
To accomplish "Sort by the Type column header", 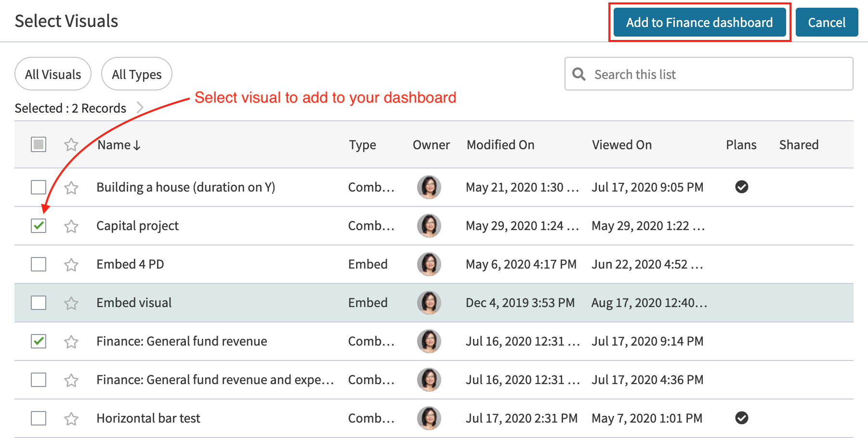I will pos(362,145).
